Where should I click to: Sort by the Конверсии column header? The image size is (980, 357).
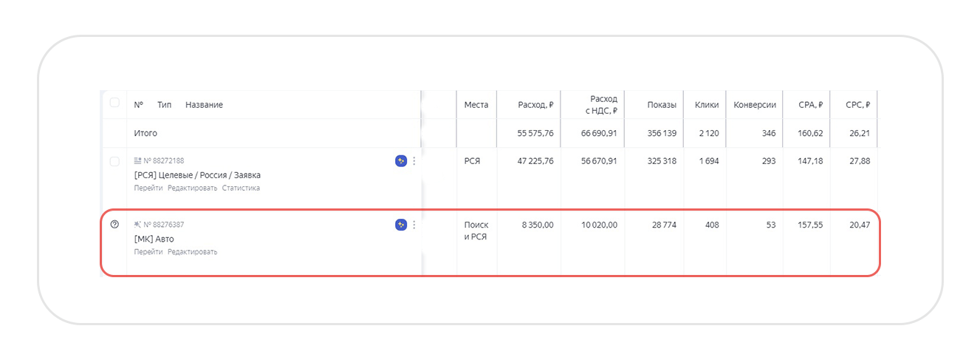pos(754,105)
